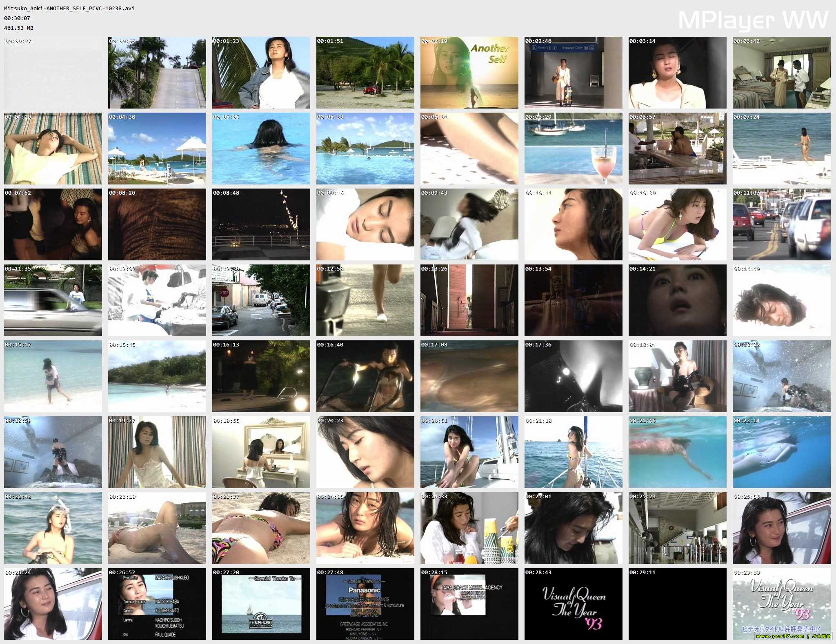The width and height of the screenshot is (836, 644).
Task: Select the Visual Queen '93 frame 00:28:43
Action: tap(574, 604)
